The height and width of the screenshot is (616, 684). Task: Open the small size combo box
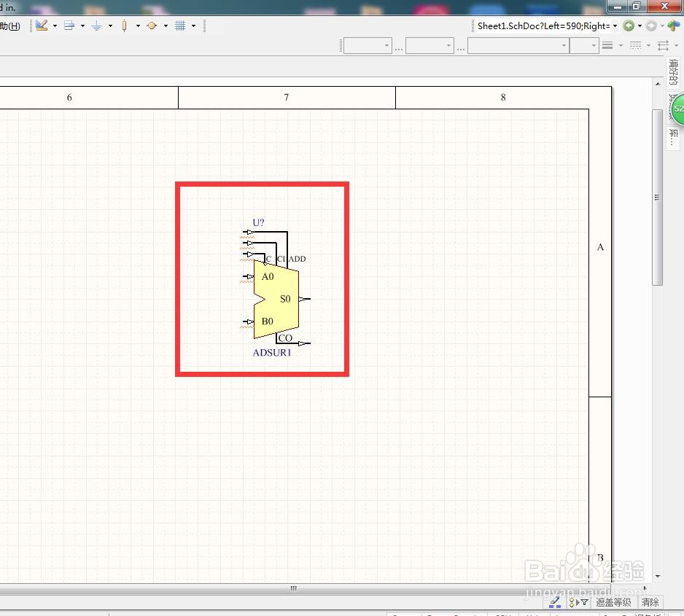pyautogui.click(x=584, y=45)
